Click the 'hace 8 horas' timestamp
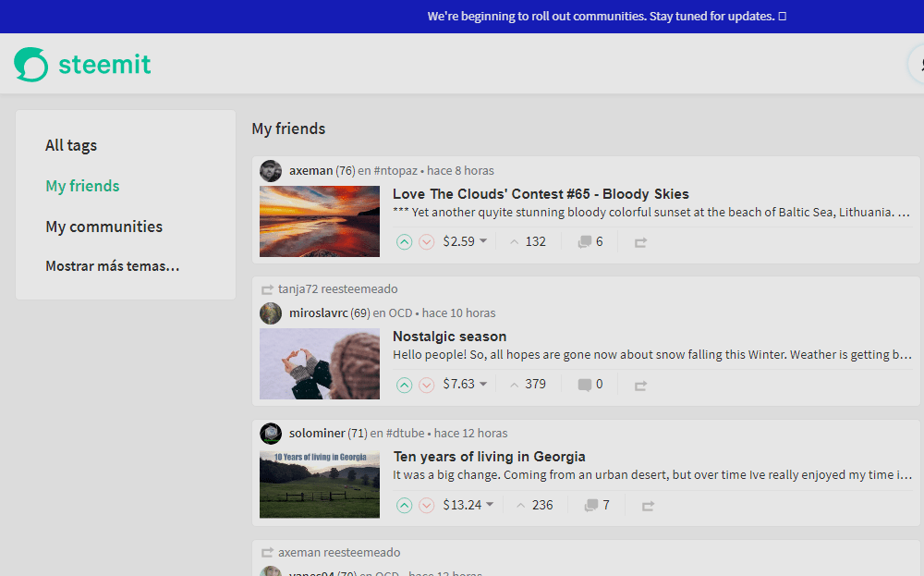924x576 pixels. pyautogui.click(x=461, y=171)
